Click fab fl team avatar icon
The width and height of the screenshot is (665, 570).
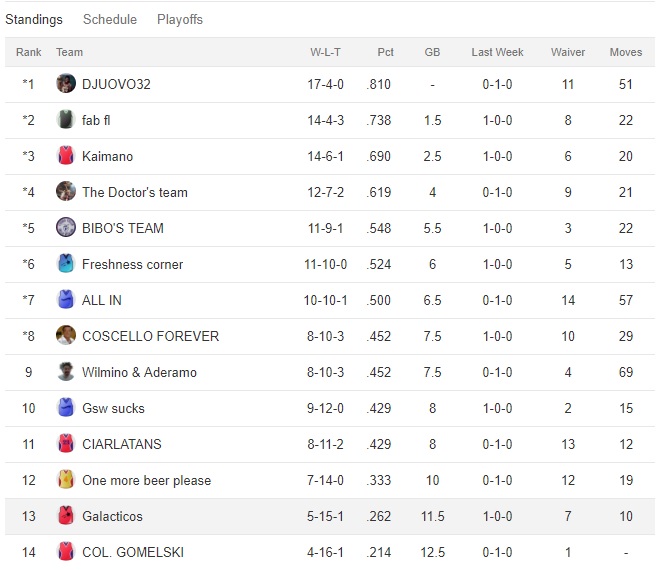66,120
